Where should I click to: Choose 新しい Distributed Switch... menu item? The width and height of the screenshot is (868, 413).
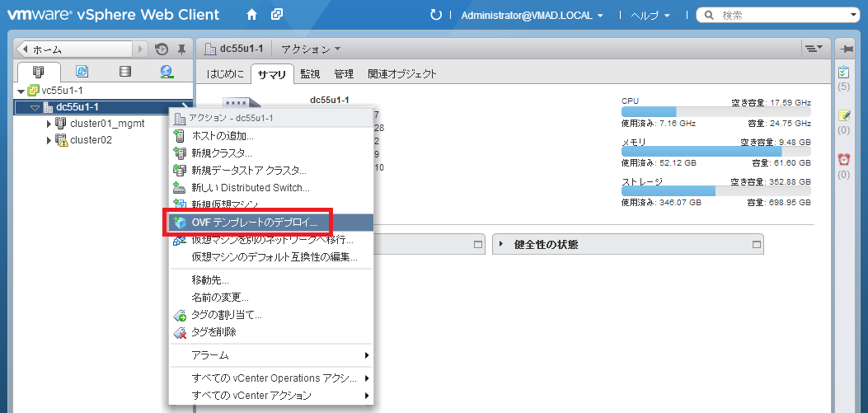pyautogui.click(x=271, y=188)
